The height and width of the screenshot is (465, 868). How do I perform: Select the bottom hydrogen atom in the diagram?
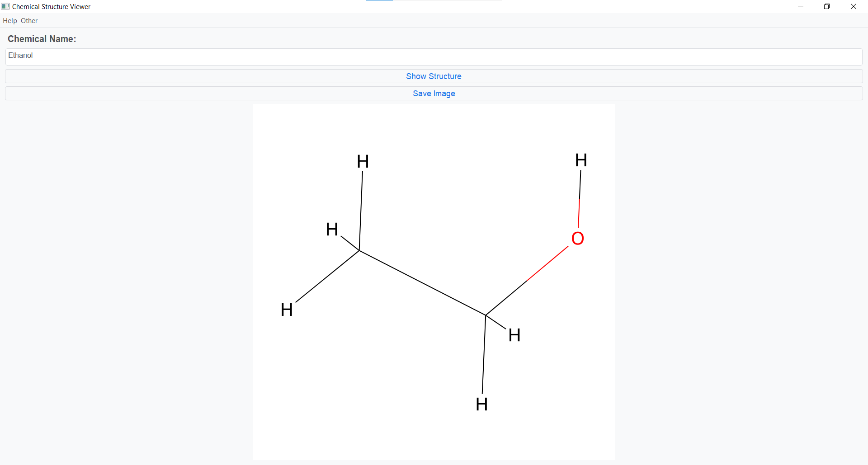click(x=481, y=404)
